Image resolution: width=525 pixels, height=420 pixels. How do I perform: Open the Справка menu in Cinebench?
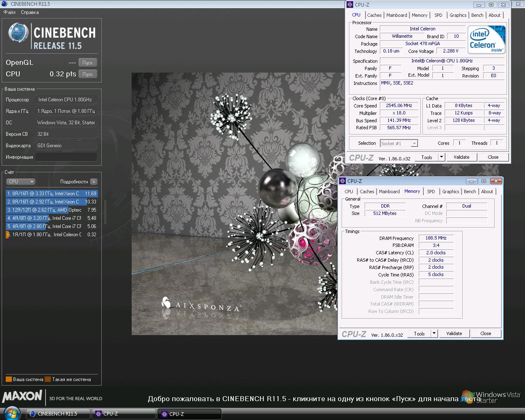(x=30, y=12)
